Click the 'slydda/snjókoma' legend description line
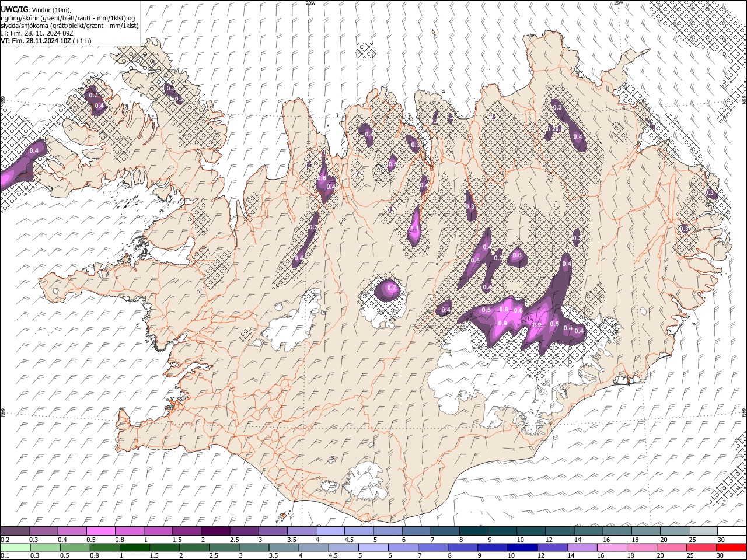The width and height of the screenshot is (747, 560). 69,26
